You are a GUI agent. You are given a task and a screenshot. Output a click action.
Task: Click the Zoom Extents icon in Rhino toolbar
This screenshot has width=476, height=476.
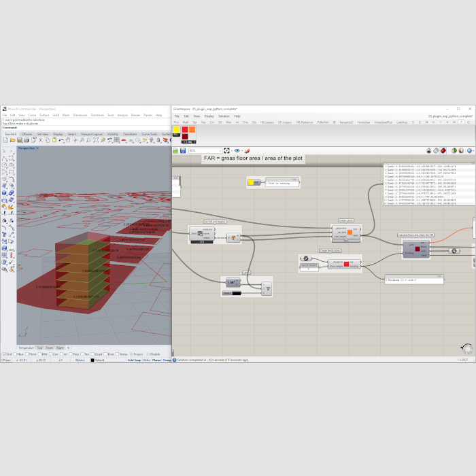tap(95, 140)
